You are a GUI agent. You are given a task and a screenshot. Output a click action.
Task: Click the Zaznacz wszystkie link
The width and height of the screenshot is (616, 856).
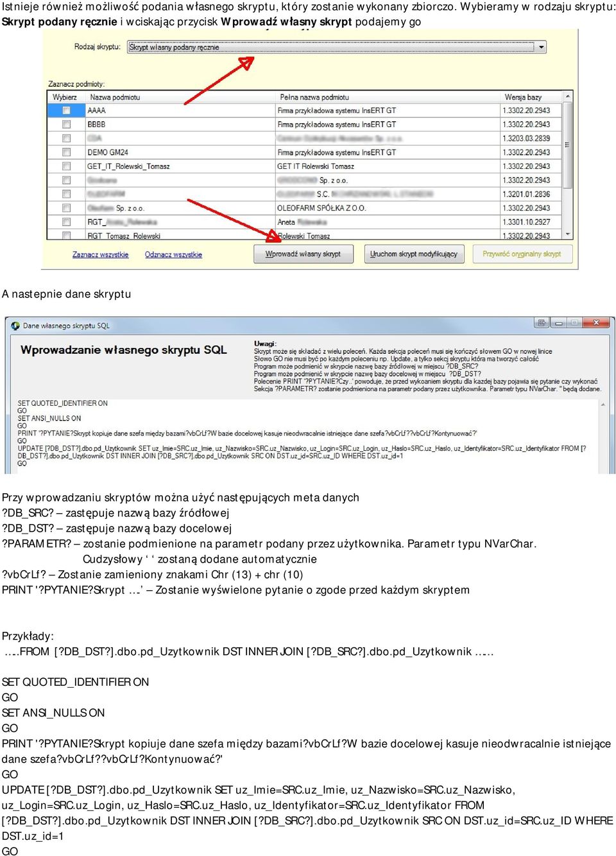coord(100,255)
